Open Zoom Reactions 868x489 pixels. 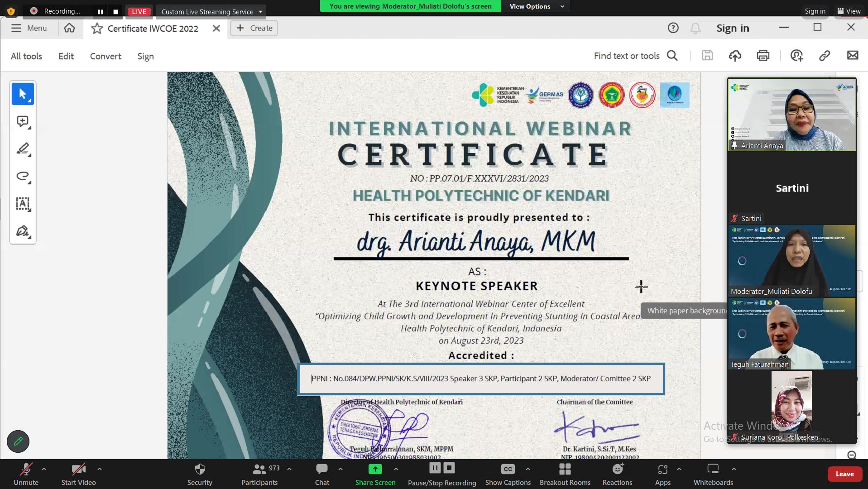[617, 474]
